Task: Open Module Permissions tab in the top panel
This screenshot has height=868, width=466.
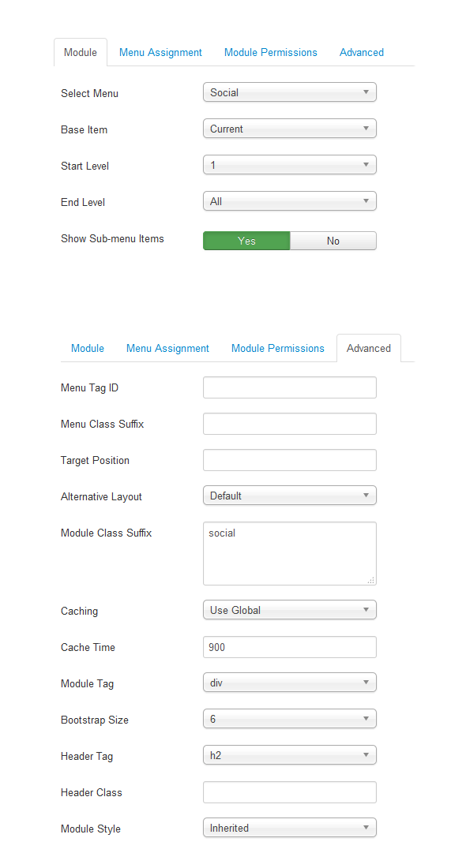Action: (270, 53)
